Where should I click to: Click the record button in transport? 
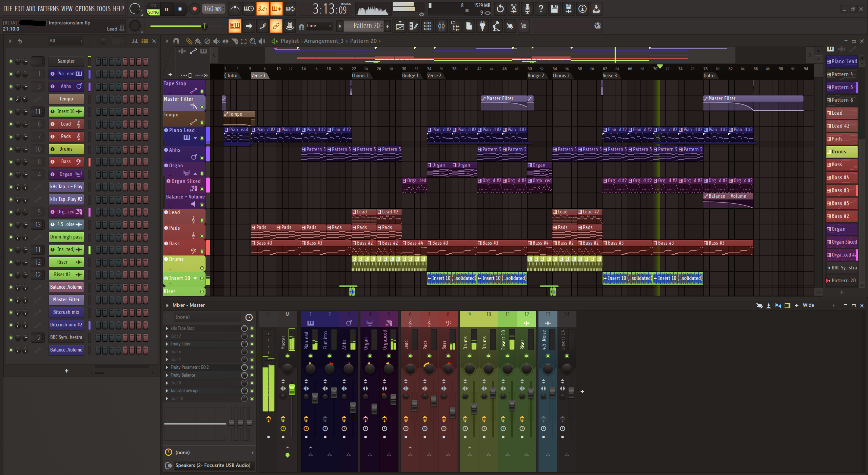coord(194,9)
